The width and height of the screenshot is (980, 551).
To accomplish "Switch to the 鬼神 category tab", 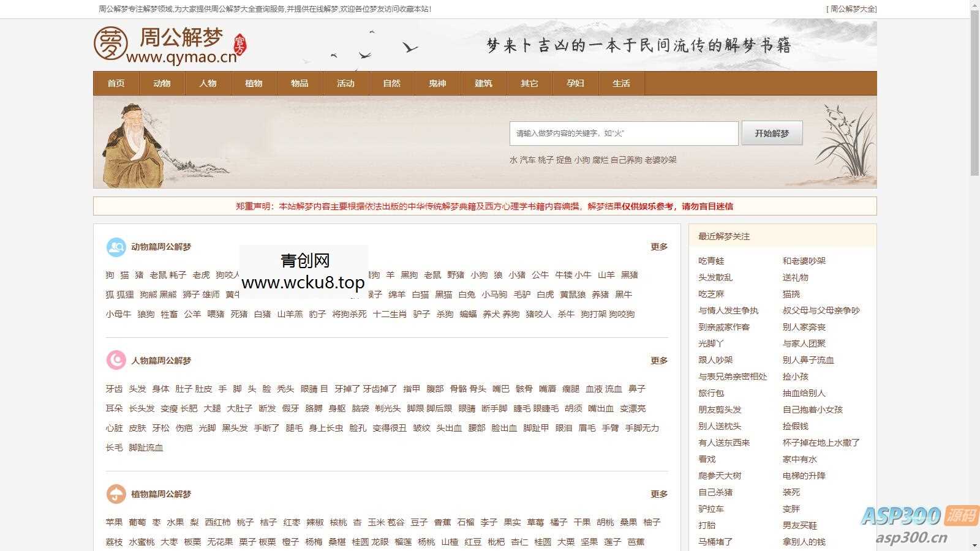I will 437,83.
